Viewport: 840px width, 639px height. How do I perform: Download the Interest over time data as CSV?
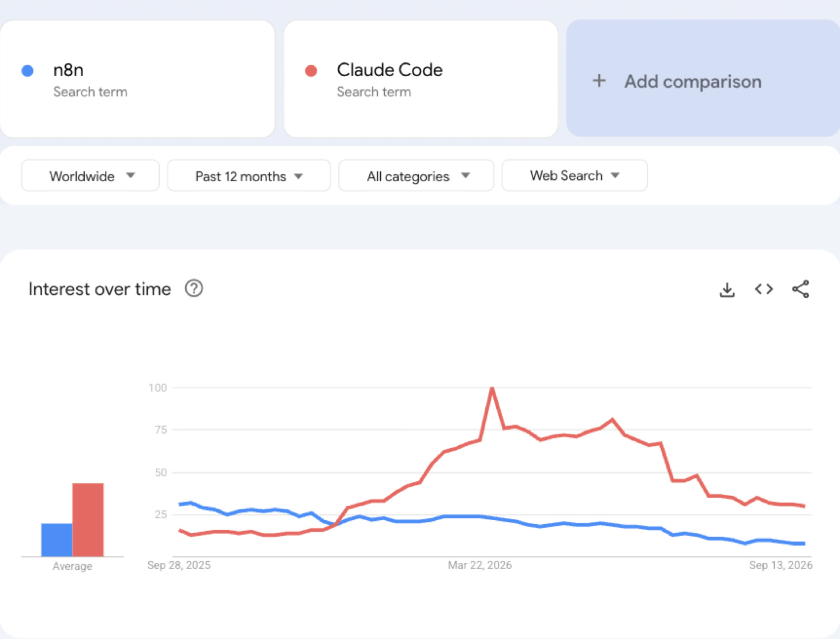click(x=727, y=290)
